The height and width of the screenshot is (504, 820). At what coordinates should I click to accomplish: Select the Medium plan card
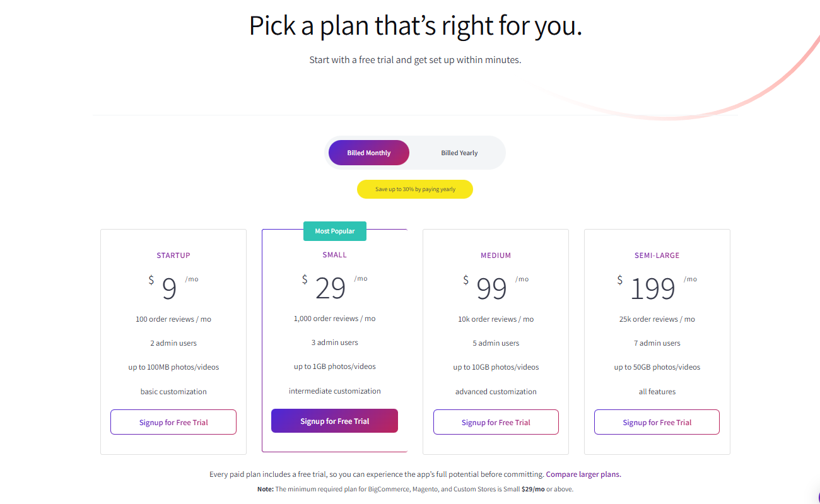[496, 341]
